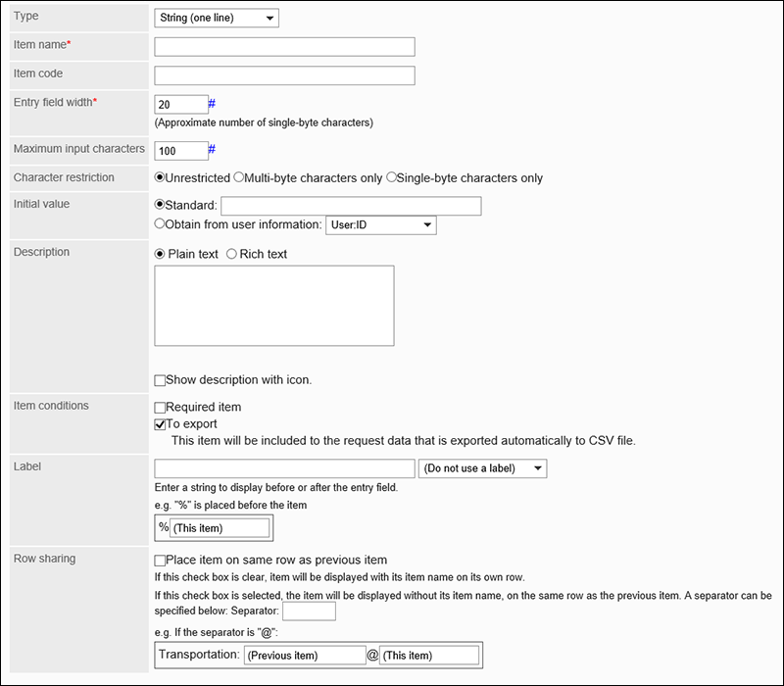Click the (This item) field after @ symbol
The height and width of the screenshot is (686, 784).
coord(429,656)
